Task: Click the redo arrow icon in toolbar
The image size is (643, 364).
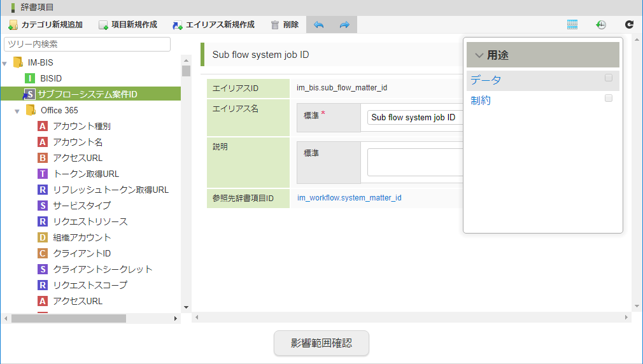Action: click(344, 25)
